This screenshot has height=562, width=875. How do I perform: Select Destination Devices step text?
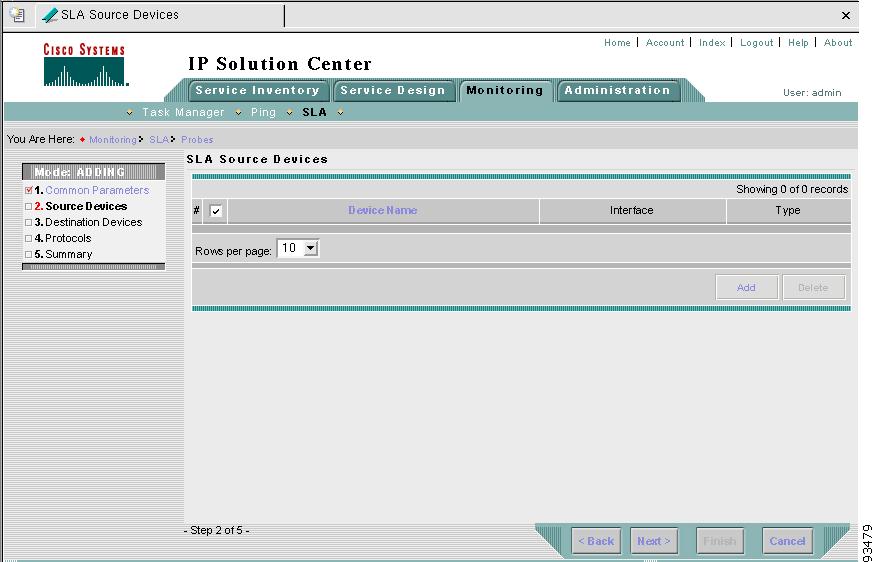tap(93, 222)
